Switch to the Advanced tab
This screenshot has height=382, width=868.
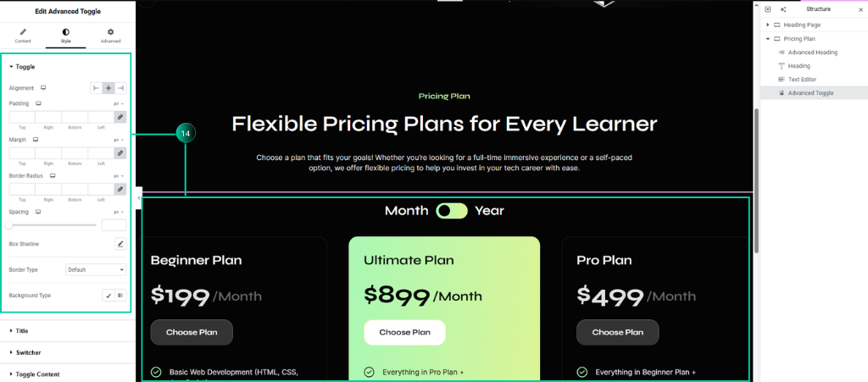pos(110,36)
